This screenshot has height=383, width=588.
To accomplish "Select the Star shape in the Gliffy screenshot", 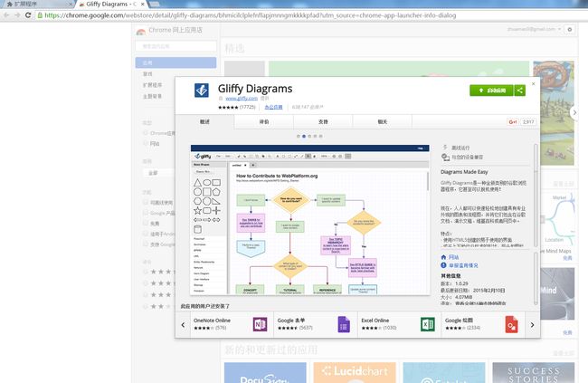I will (x=197, y=211).
